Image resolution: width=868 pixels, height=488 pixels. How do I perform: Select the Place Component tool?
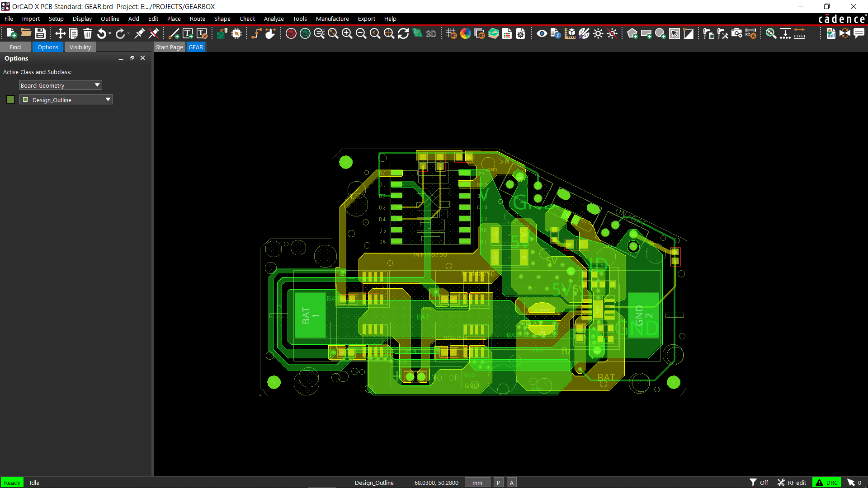[x=222, y=33]
